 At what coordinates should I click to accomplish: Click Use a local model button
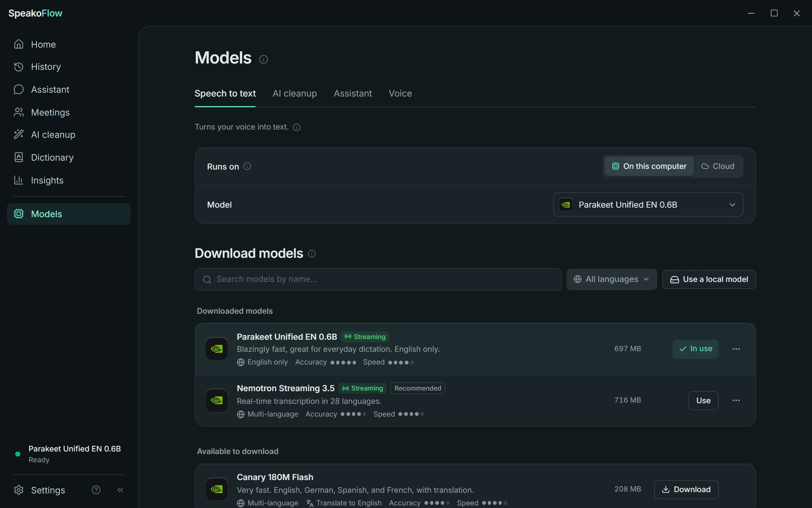click(709, 279)
